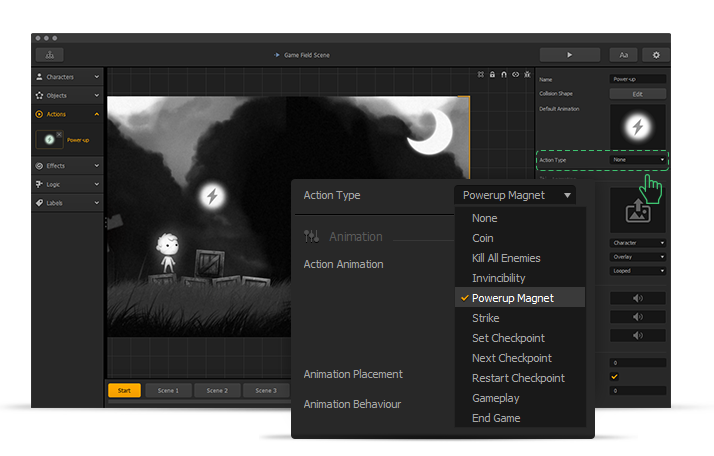Click the image upload icon placeholder

(638, 211)
